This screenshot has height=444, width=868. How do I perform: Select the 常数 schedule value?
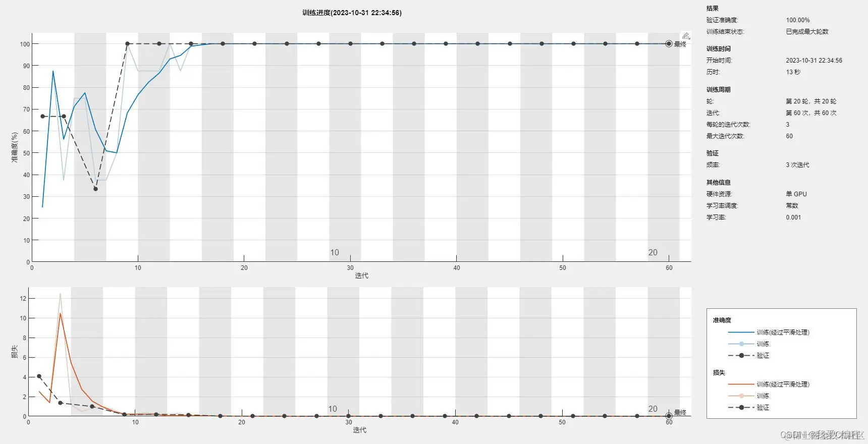[792, 206]
